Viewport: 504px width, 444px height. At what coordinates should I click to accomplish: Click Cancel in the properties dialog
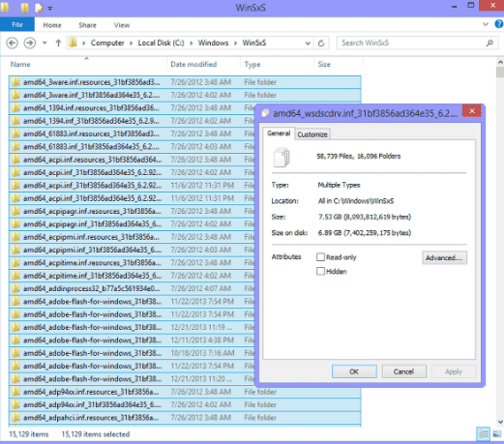[x=403, y=371]
